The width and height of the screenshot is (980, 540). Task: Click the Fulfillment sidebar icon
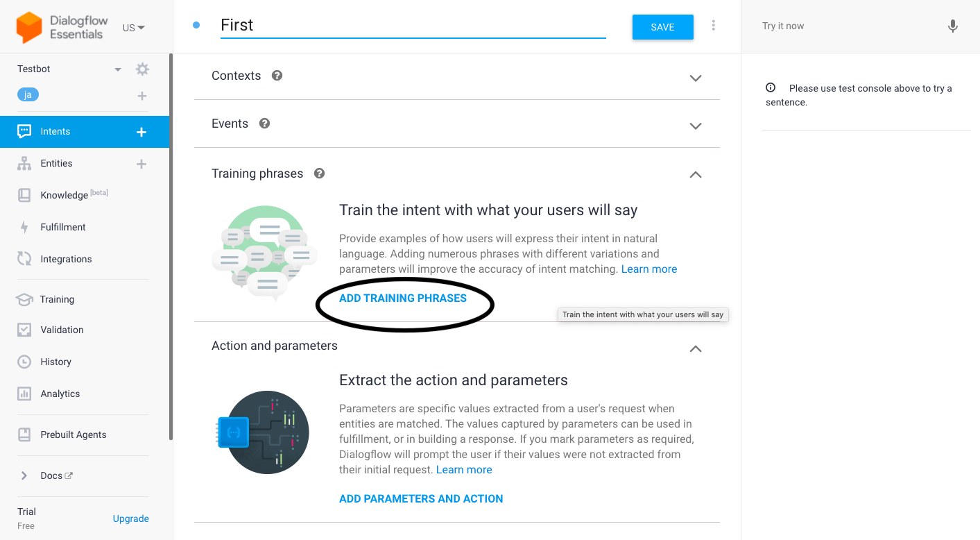tap(24, 227)
